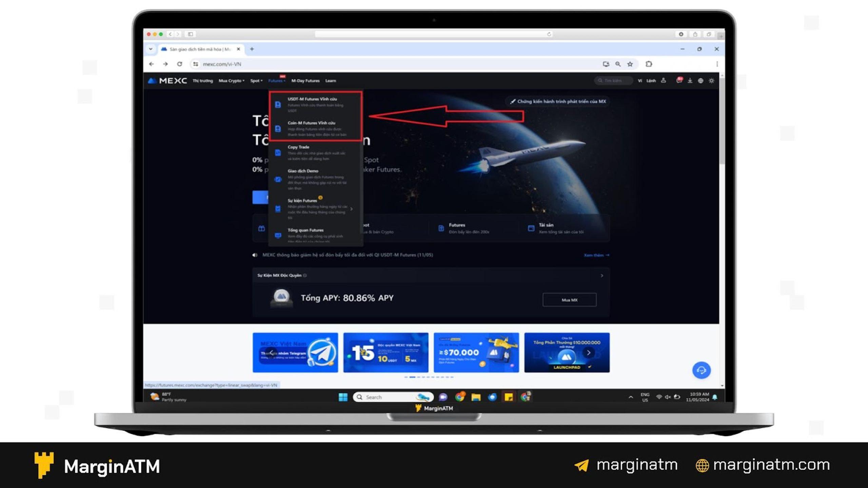The image size is (868, 488).
Task: Click the Coin-M Futures document icon
Action: [278, 129]
